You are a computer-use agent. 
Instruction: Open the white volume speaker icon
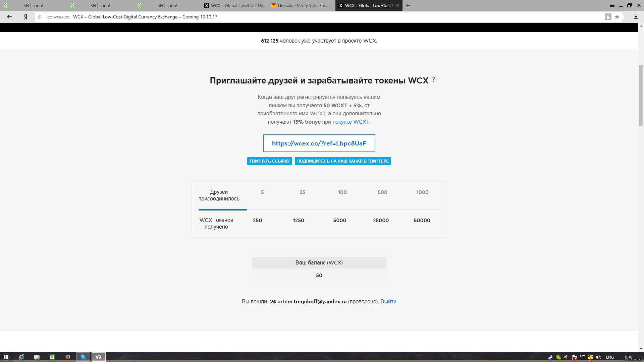599,357
